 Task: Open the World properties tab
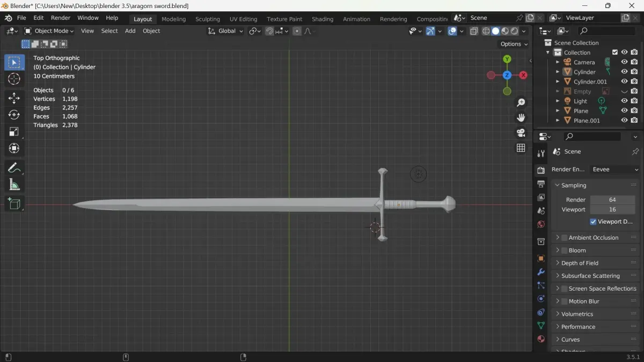(541, 224)
